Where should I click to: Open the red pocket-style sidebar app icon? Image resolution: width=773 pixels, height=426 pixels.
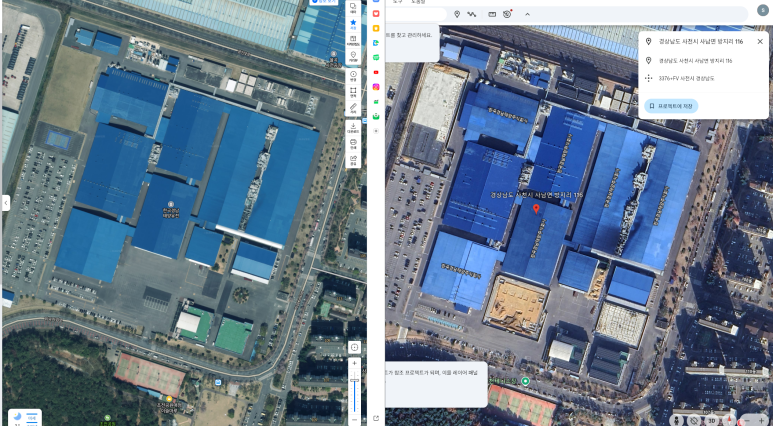(376, 13)
